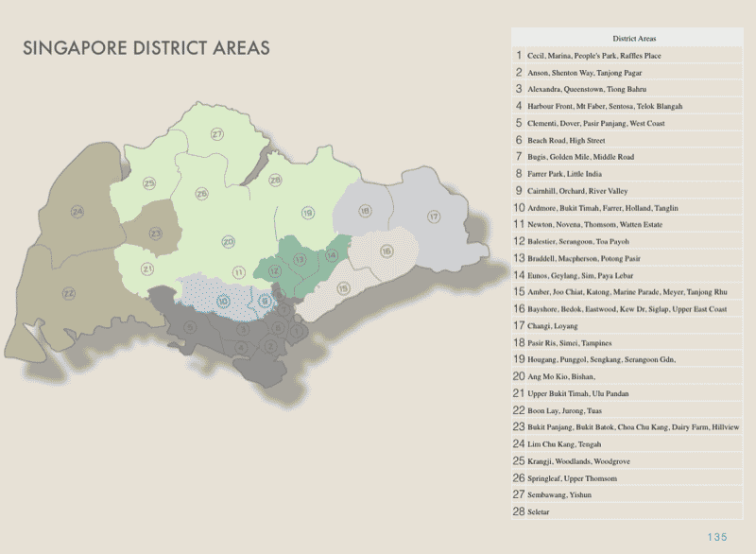
Task: Click the page number 135
Action: click(x=716, y=537)
